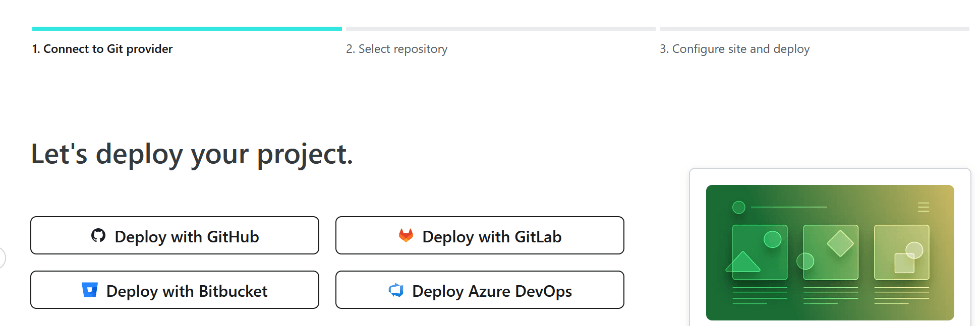980x326 pixels.
Task: Click the GitLab fox icon
Action: (405, 235)
